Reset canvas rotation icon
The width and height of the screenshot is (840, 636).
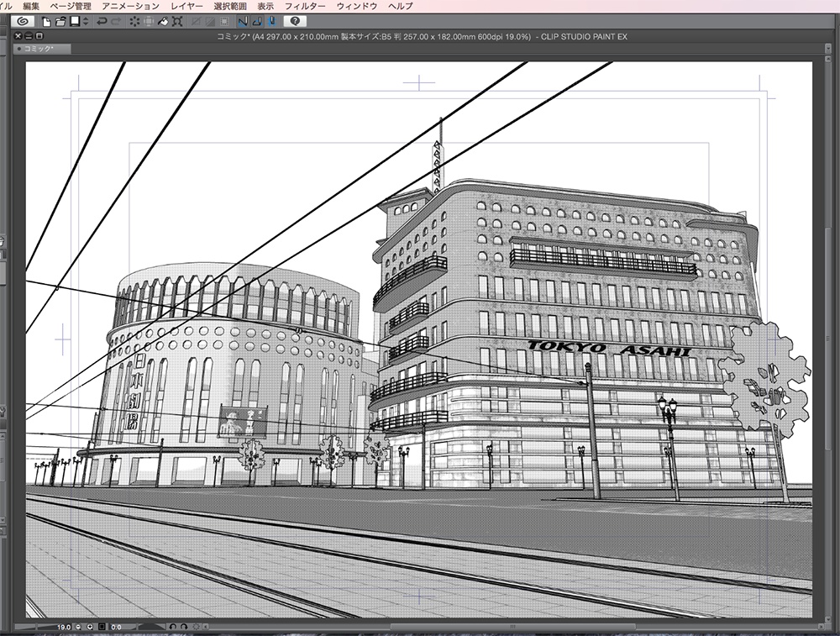[x=196, y=627]
